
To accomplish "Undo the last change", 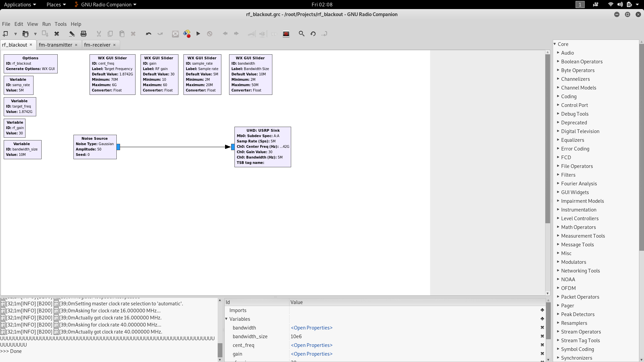I will [x=149, y=34].
